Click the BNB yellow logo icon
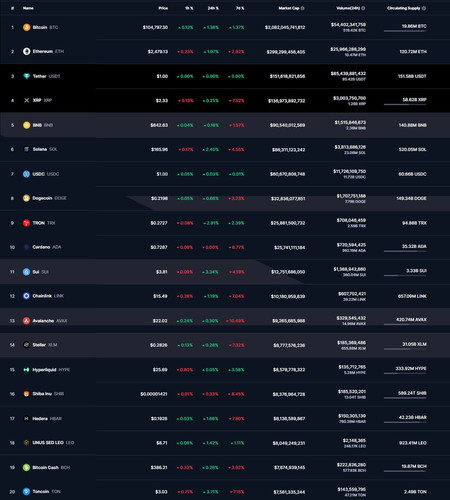This screenshot has width=450, height=500. tap(26, 125)
